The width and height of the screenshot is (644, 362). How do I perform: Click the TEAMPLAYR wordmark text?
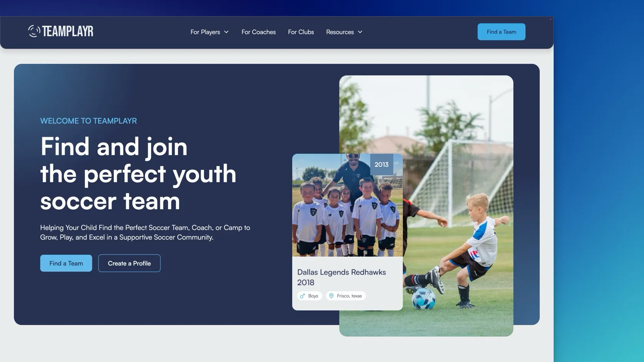tap(68, 31)
